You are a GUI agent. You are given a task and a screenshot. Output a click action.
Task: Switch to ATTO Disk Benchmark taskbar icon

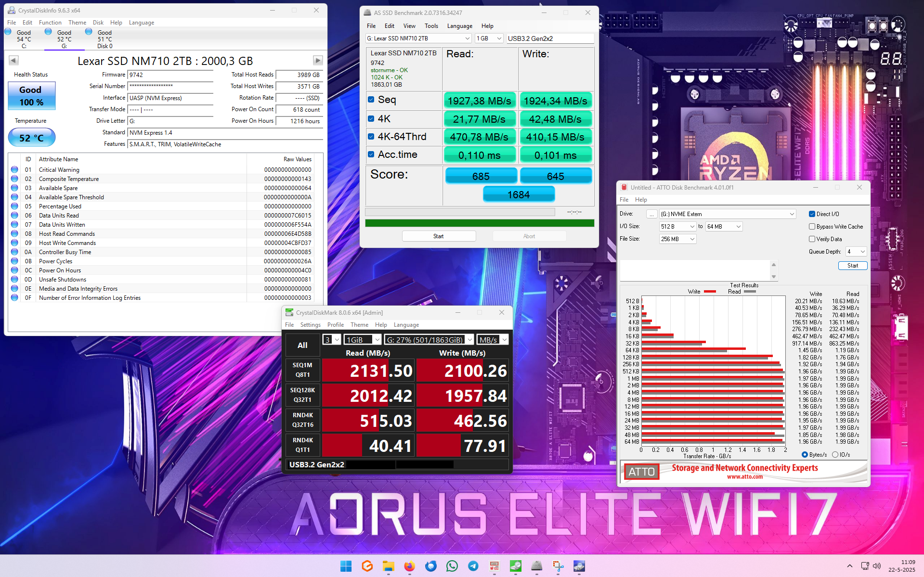494,566
